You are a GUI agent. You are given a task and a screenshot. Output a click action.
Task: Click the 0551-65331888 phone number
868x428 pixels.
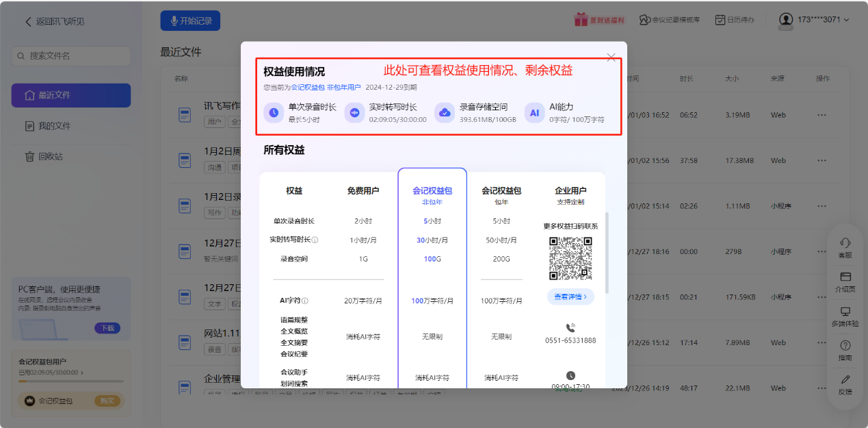570,340
